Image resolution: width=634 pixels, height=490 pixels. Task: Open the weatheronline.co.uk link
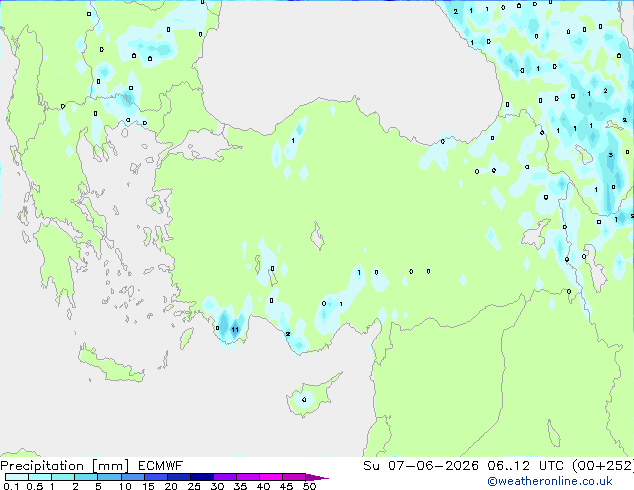pyautogui.click(x=550, y=481)
